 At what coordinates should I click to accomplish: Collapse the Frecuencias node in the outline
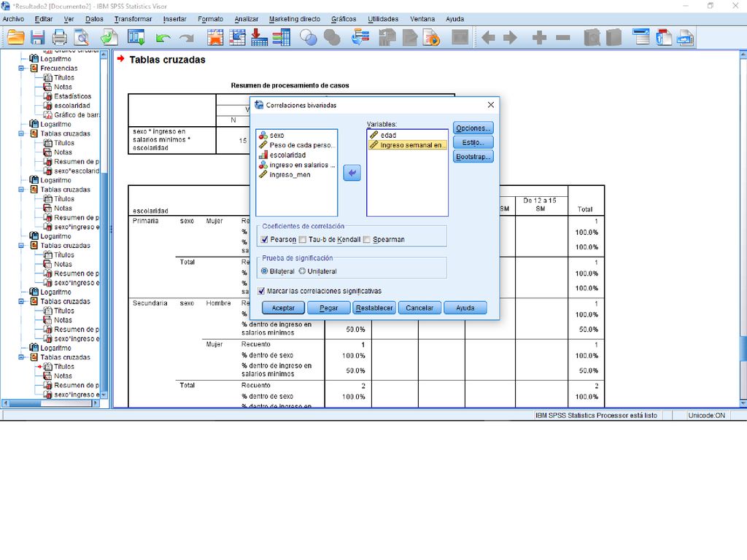(21, 69)
